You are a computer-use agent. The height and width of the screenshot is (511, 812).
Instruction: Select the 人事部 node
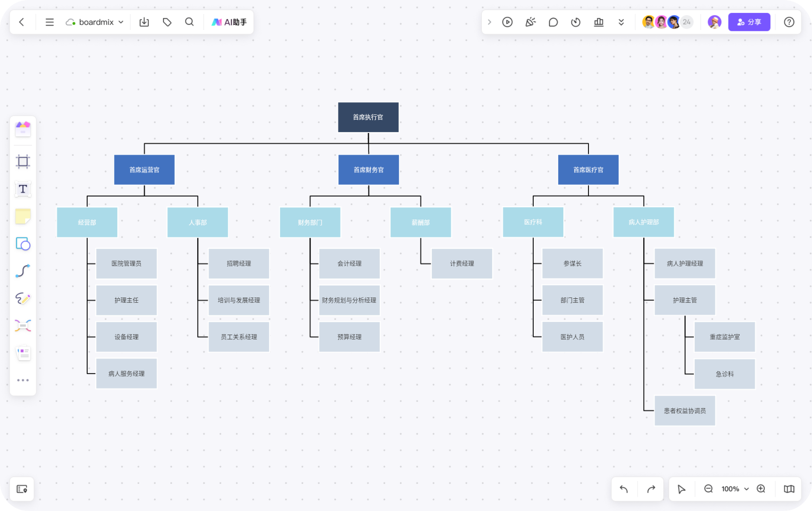tap(198, 222)
